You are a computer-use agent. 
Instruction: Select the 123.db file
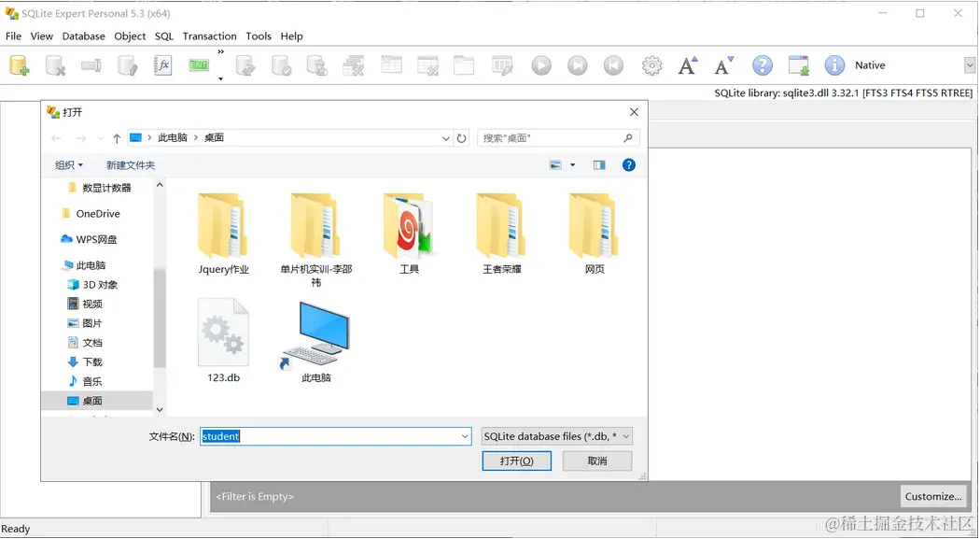(x=224, y=339)
